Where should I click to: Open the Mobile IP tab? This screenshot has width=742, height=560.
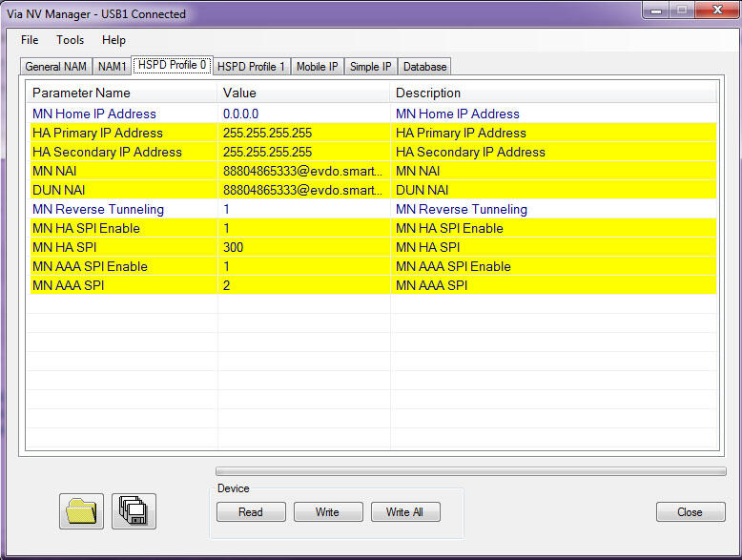pos(317,67)
